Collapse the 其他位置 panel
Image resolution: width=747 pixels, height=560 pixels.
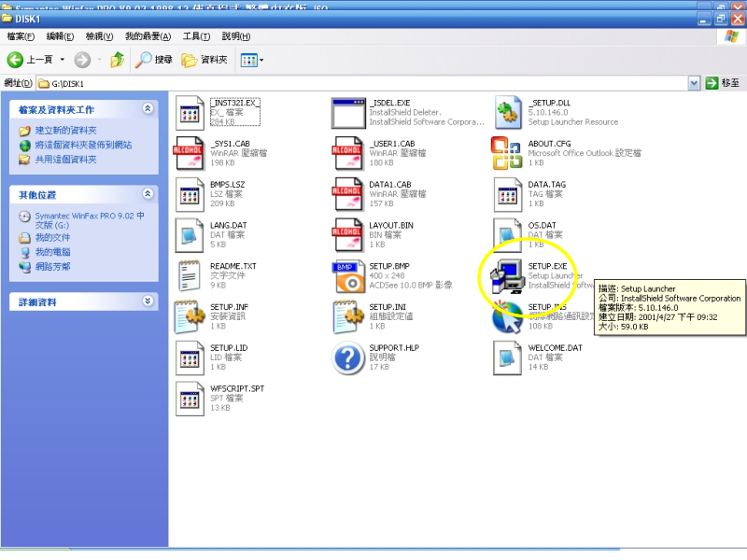point(148,194)
